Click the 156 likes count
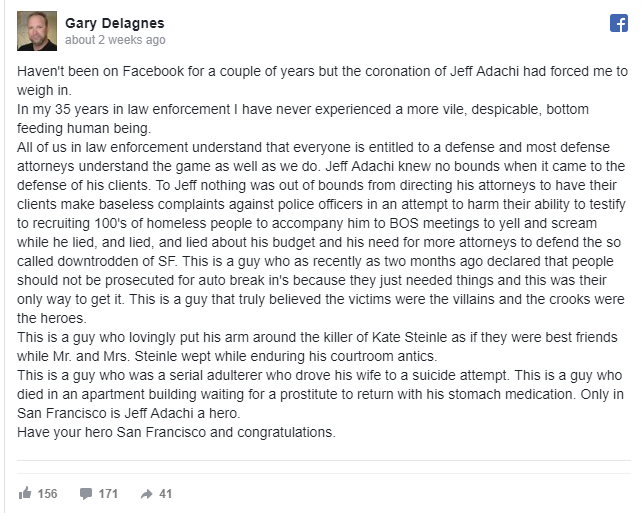This screenshot has height=513, width=643. pos(48,492)
